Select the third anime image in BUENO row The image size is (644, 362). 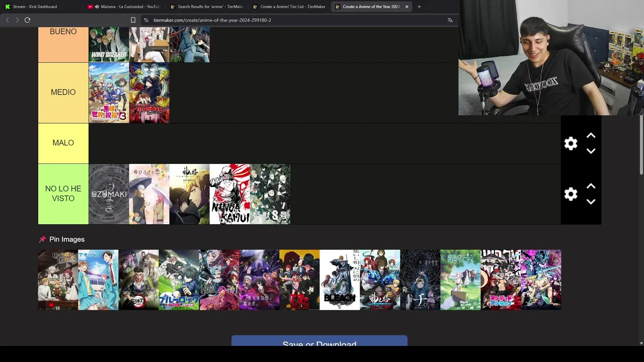click(189, 44)
